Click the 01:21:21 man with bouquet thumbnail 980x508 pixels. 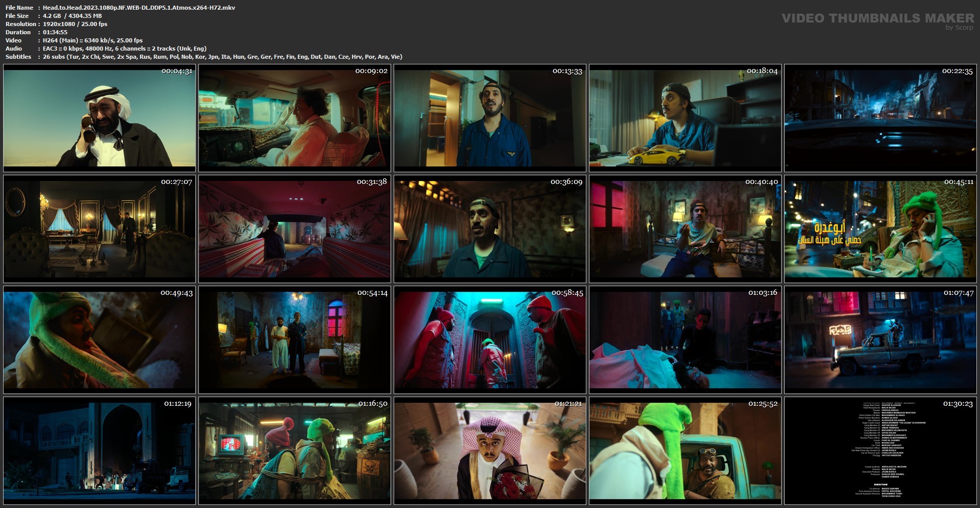(490, 451)
